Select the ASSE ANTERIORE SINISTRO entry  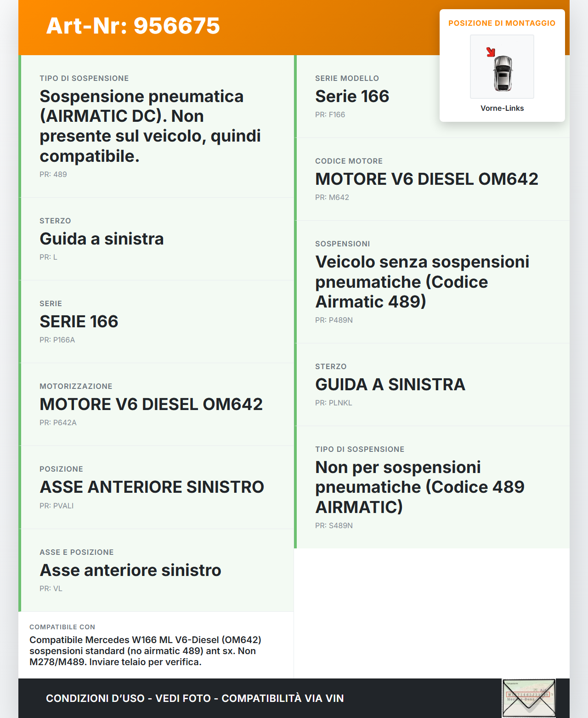152,487
